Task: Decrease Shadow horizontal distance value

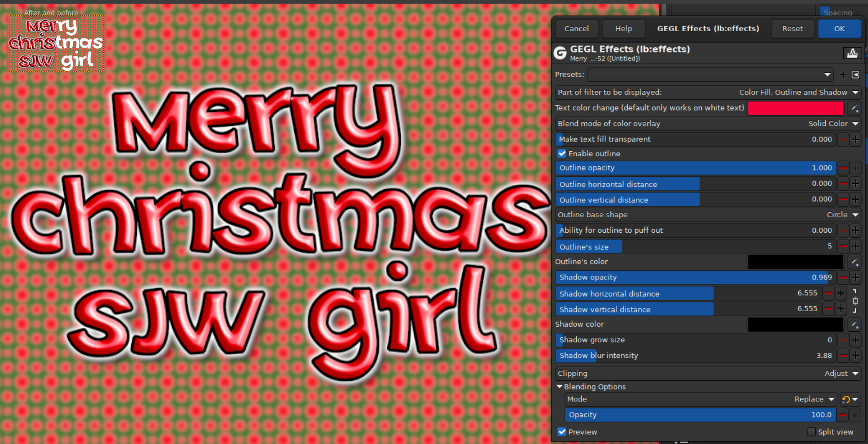Action: (x=829, y=293)
